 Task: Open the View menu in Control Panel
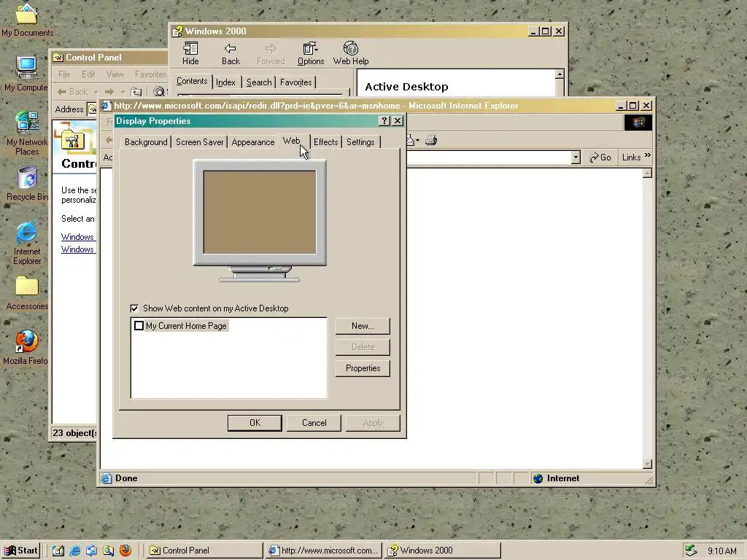[x=115, y=74]
